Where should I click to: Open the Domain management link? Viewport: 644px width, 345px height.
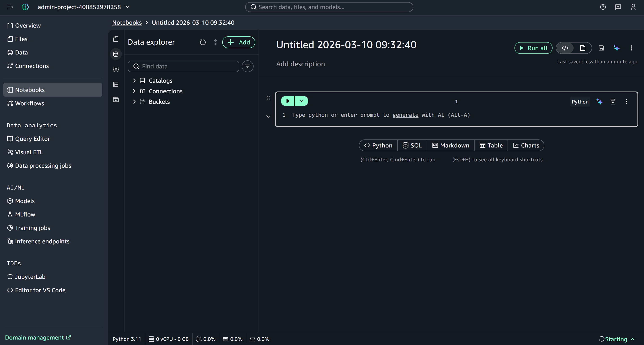pyautogui.click(x=38, y=337)
